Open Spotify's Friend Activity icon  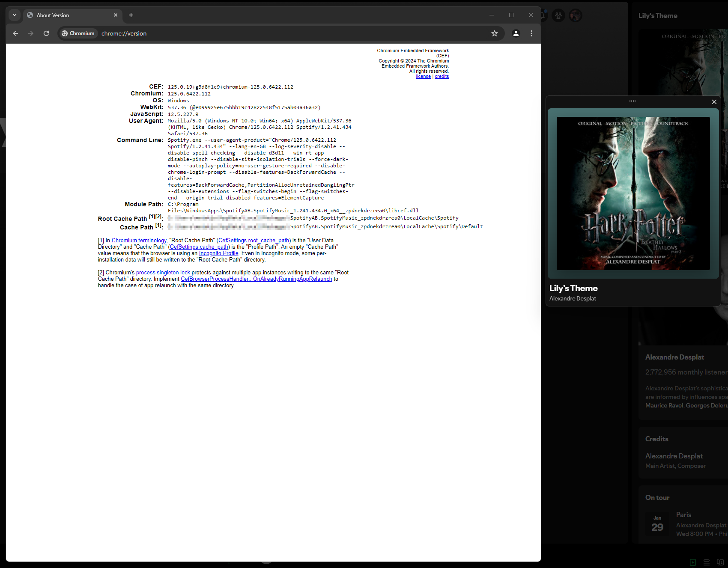(558, 15)
